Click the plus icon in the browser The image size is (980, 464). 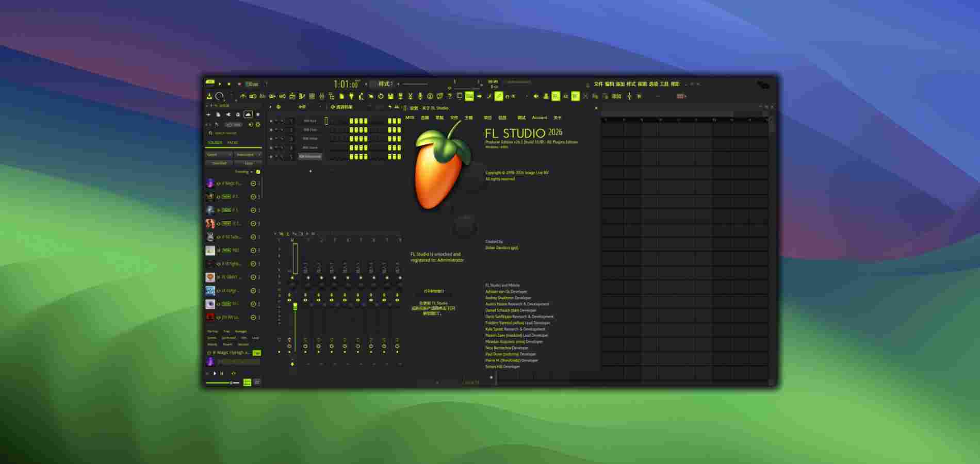pos(208,114)
